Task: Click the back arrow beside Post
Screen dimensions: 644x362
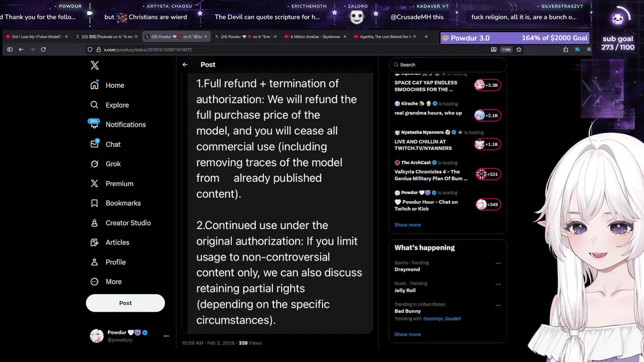Action: 185,64
